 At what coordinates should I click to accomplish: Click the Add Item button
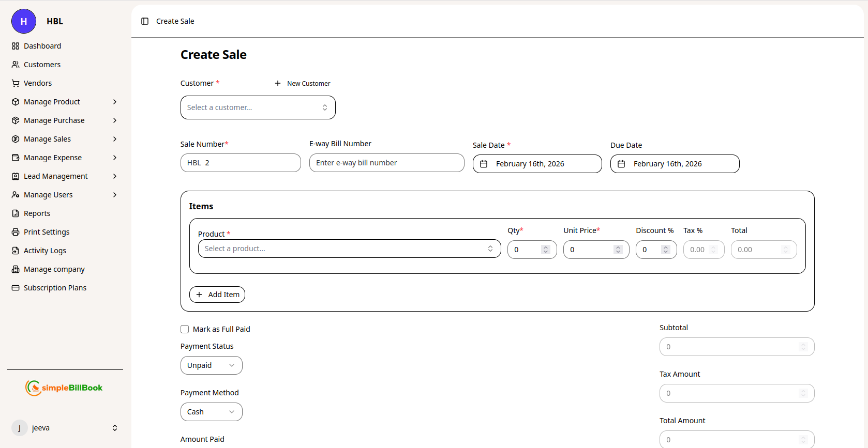pos(217,295)
